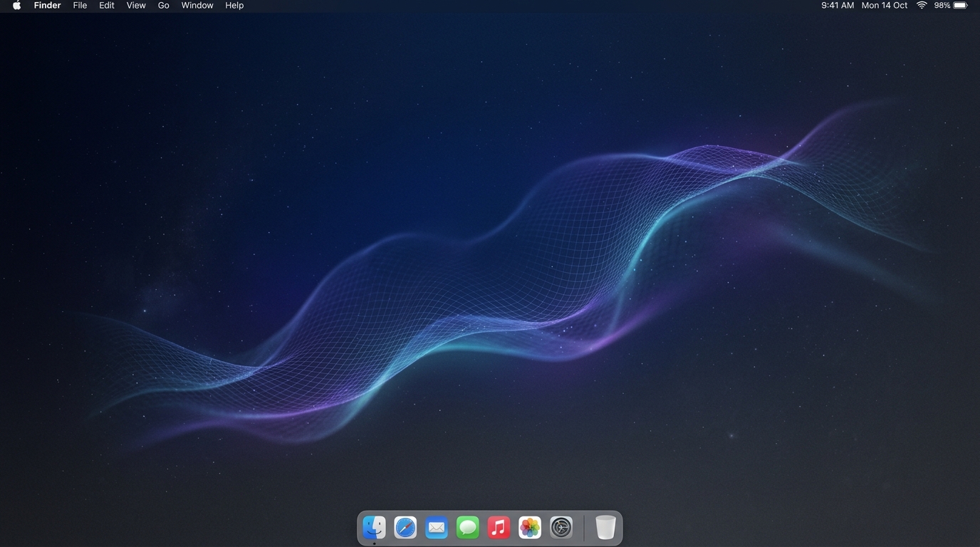Open the Go menu
Image resolution: width=980 pixels, height=547 pixels.
pos(163,5)
